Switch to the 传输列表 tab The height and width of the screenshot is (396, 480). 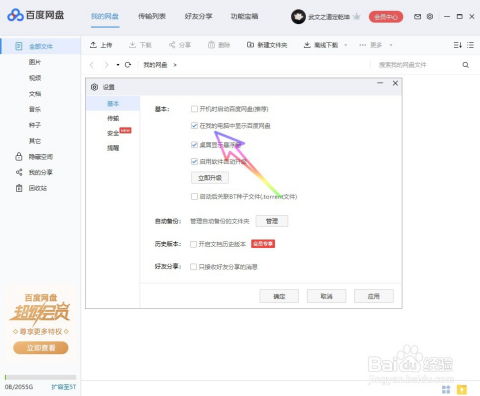pyautogui.click(x=152, y=16)
